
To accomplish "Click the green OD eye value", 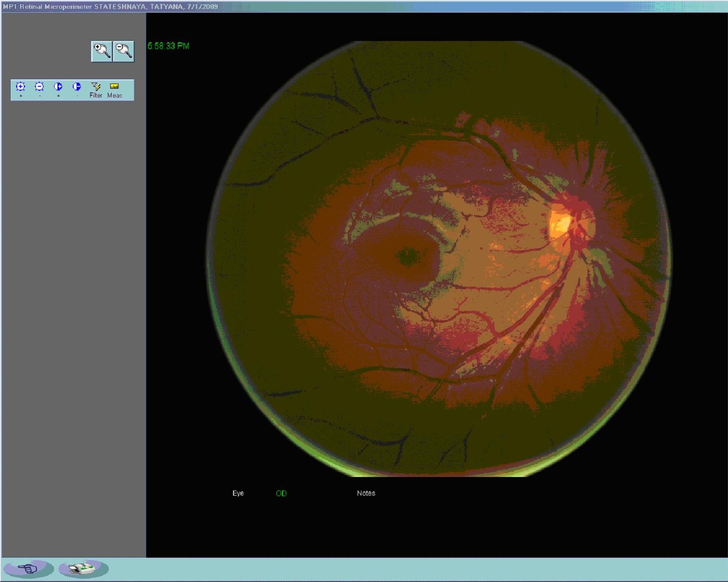I will [281, 493].
